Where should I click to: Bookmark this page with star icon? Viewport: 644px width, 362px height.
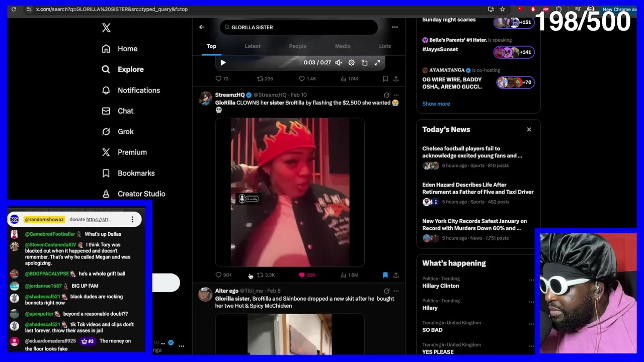tap(502, 9)
